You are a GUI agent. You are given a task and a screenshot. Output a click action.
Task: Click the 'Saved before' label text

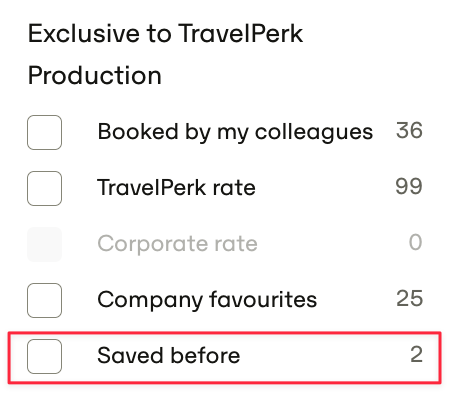click(x=169, y=355)
